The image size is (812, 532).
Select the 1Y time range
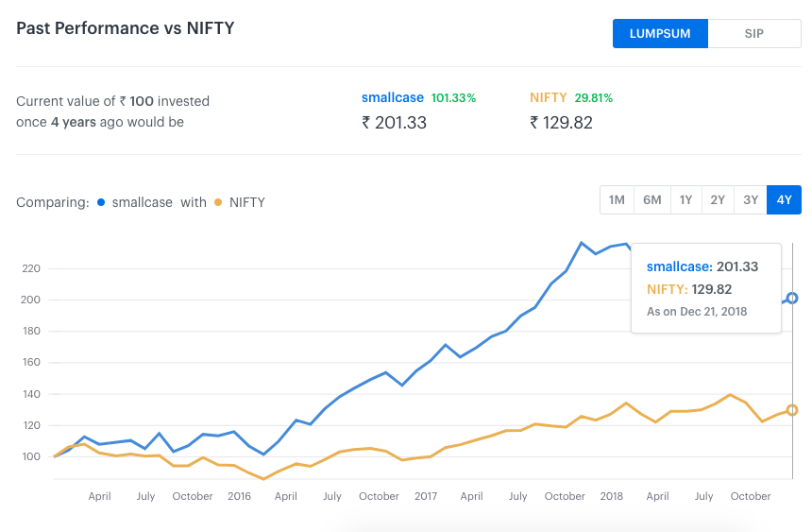(x=685, y=200)
